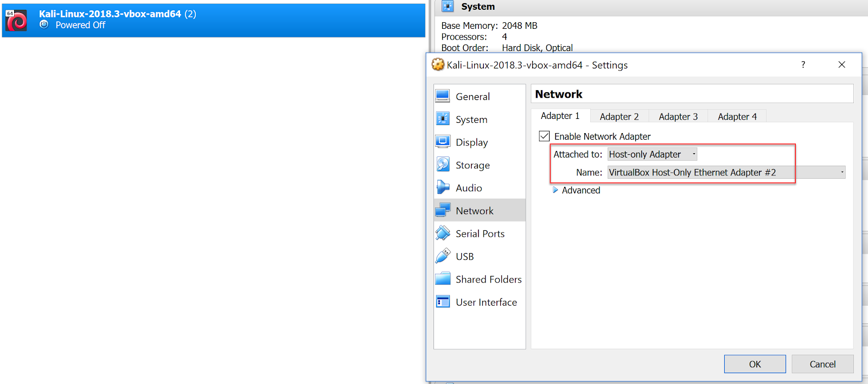Open the adapter Name dropdown
The width and height of the screenshot is (868, 384).
tap(726, 172)
